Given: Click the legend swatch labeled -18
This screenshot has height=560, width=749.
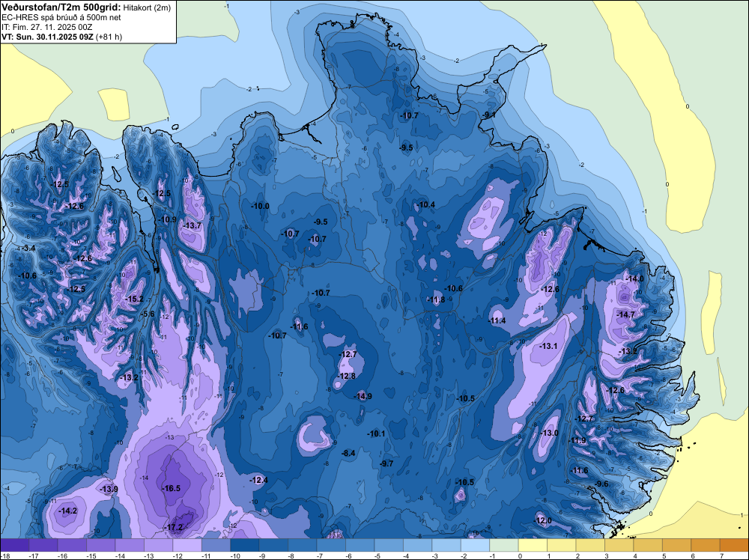Looking at the screenshot, I should click(14, 545).
